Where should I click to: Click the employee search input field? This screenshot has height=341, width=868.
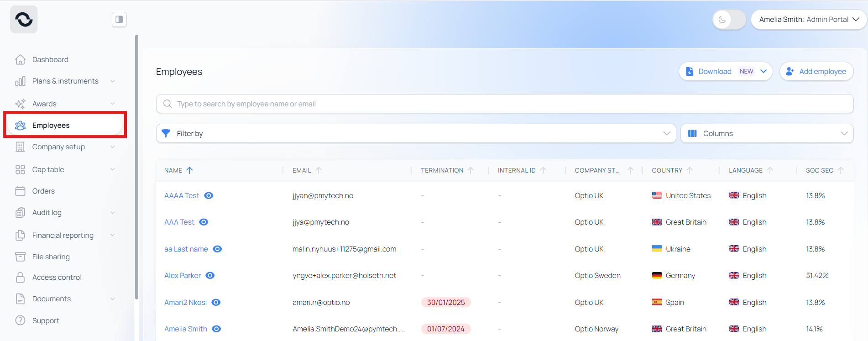504,104
